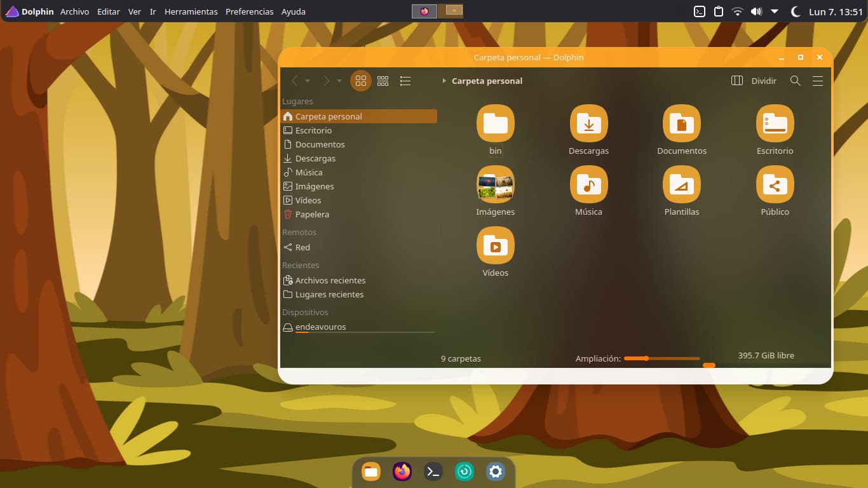
Task: Open the Vídeos folder icon
Action: coord(495,246)
